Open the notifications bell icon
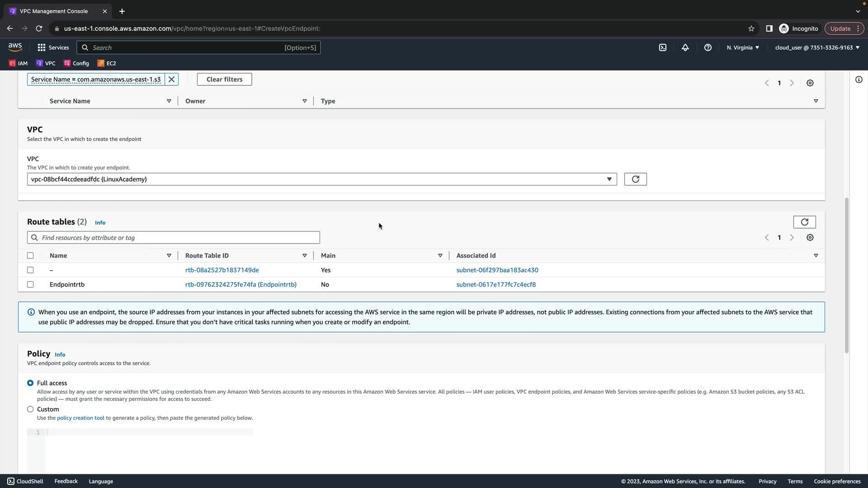The width and height of the screenshot is (868, 488). tap(685, 47)
